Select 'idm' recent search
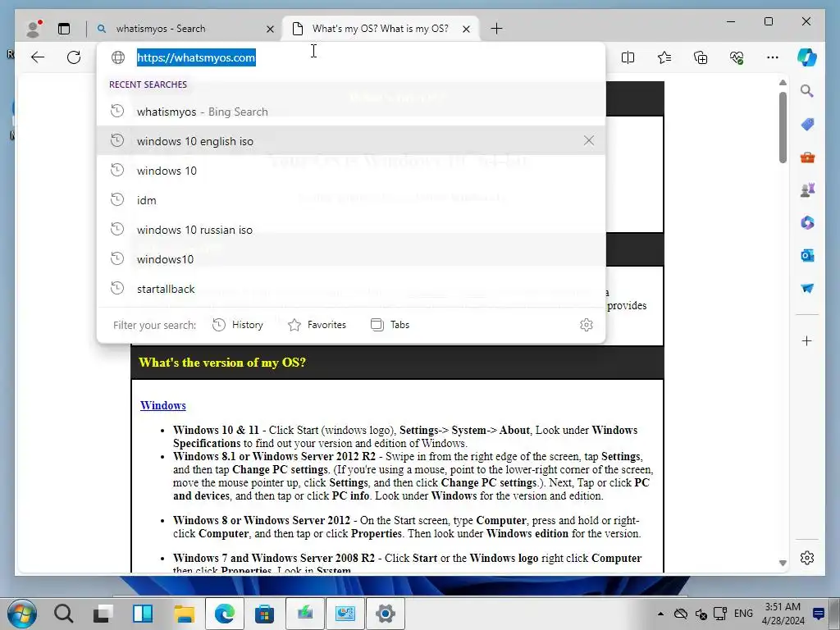The width and height of the screenshot is (840, 630). [x=351, y=200]
